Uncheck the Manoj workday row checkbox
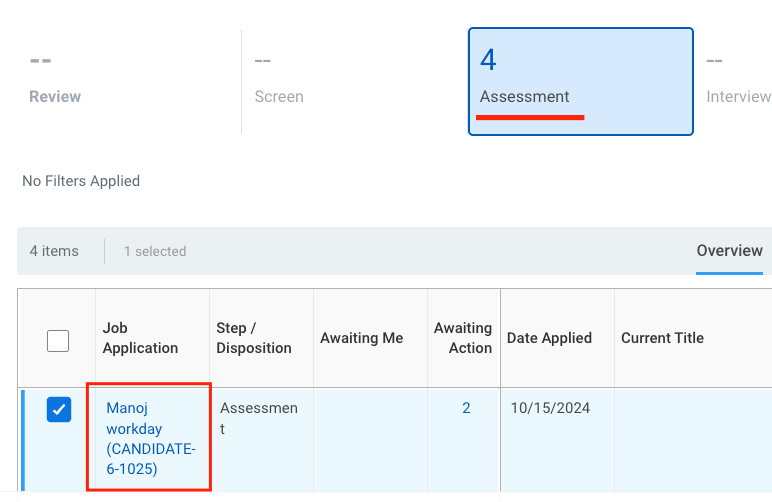Viewport: 772px width, 502px height. pyautogui.click(x=59, y=409)
